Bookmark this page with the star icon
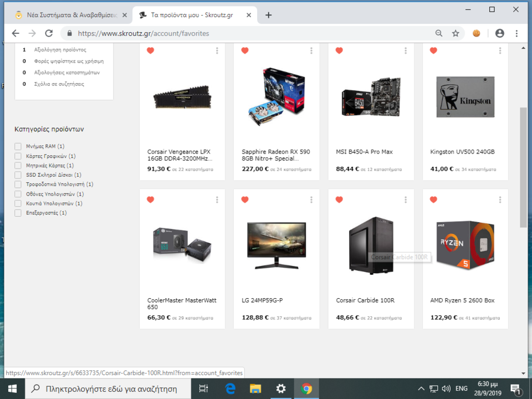Viewport: 532px width, 399px height. pos(456,33)
